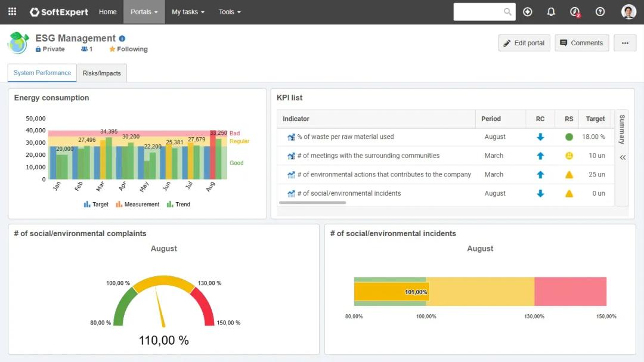Expand the My tasks dropdown
Screen dimensions: 644x362
tap(188, 12)
